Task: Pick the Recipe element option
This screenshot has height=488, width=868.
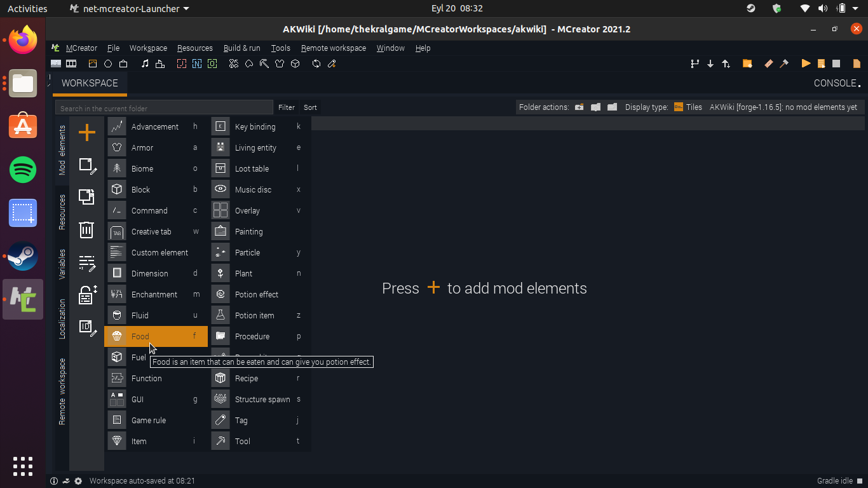Action: pos(259,378)
